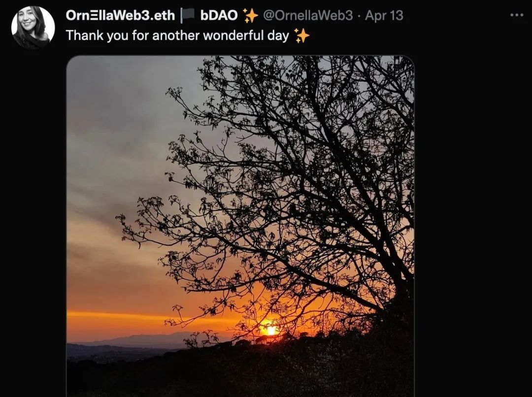Viewport: 532px width, 397px height.
Task: Click the sparkles emoji ending the tweet text
Action: [x=301, y=35]
